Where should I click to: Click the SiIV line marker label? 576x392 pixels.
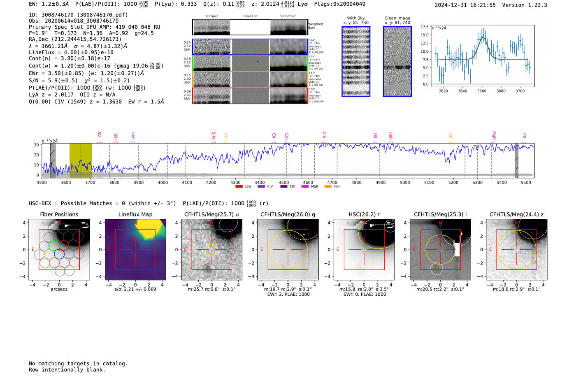(214, 136)
